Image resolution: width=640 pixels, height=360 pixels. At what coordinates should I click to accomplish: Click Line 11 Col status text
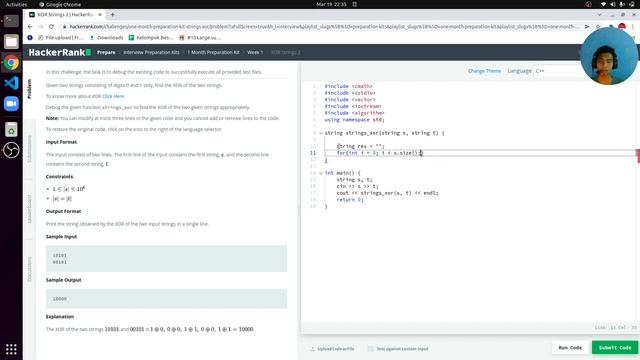pyautogui.click(x=616, y=327)
